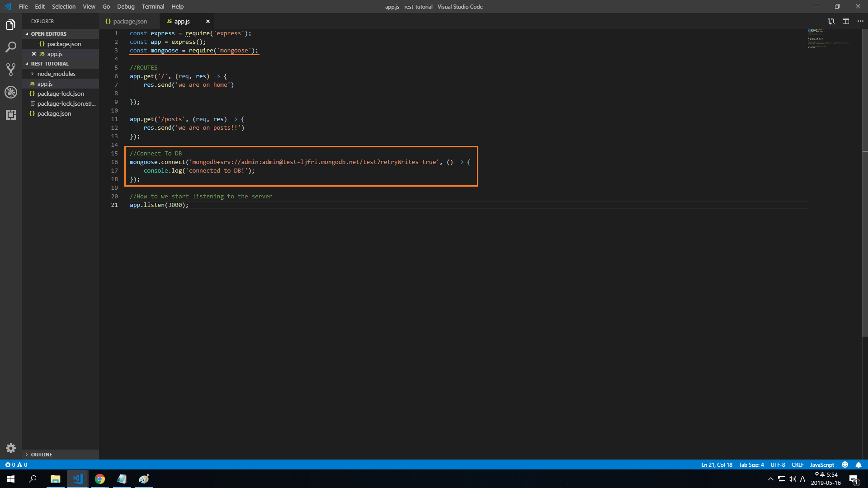This screenshot has height=488, width=868.
Task: Open the Debug view in activity bar
Action: 11,92
